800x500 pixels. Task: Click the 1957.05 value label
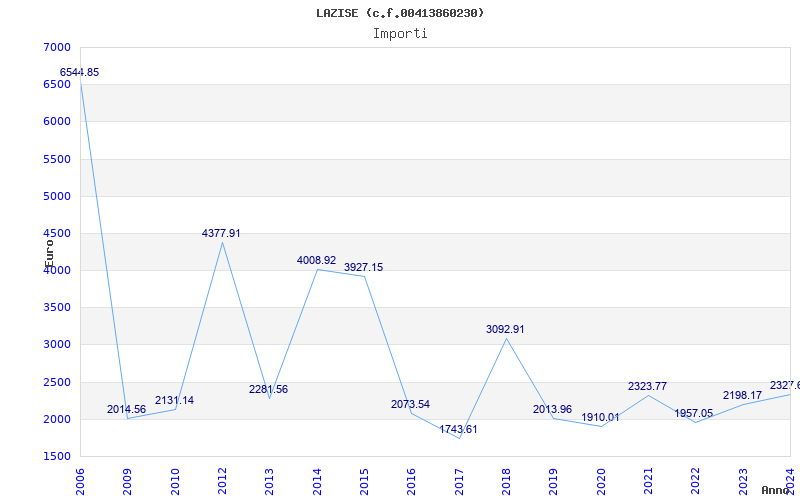tap(694, 414)
